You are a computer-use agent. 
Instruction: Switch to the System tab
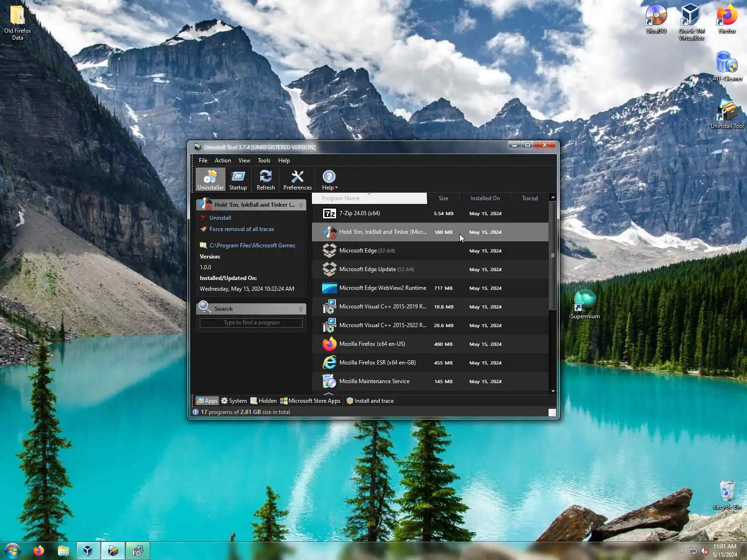(x=233, y=401)
